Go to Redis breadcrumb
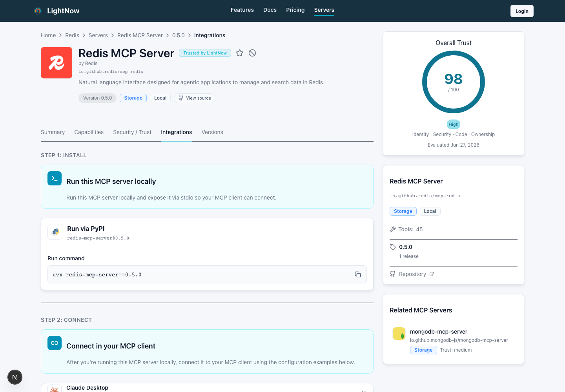Image resolution: width=565 pixels, height=392 pixels. pos(72,35)
